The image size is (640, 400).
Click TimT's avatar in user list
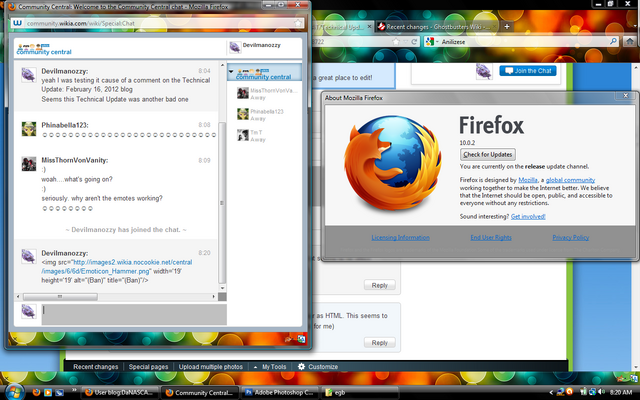point(243,135)
